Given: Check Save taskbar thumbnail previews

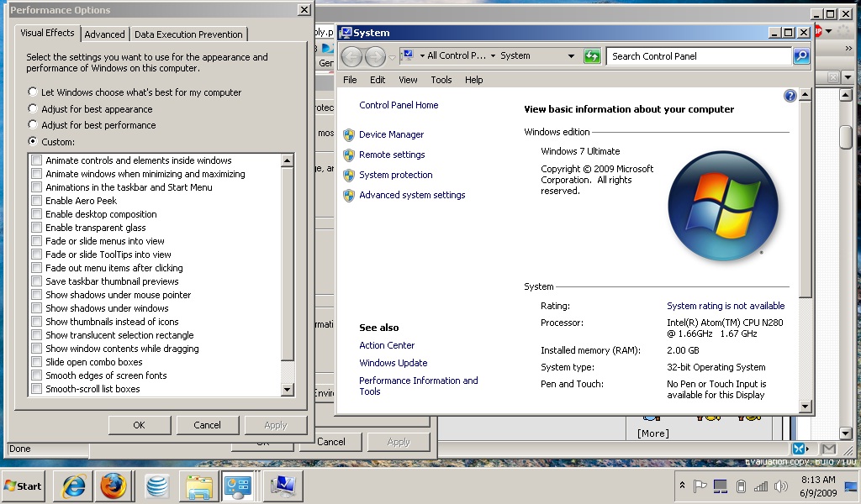Looking at the screenshot, I should click(37, 281).
